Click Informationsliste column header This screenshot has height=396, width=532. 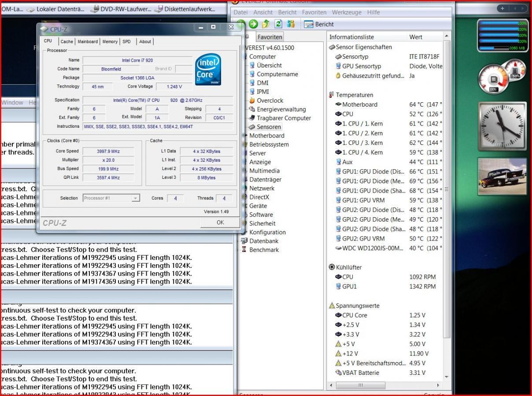pos(366,37)
